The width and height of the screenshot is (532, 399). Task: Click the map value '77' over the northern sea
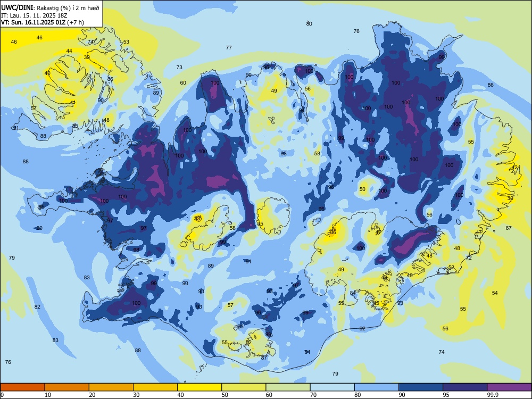tap(229, 47)
